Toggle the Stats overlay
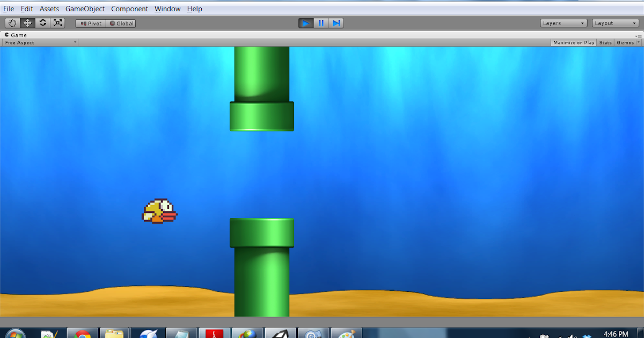The image size is (644, 338). pyautogui.click(x=605, y=42)
